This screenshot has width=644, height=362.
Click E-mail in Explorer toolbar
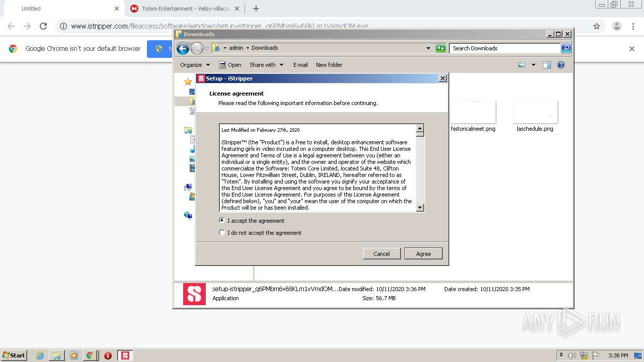point(300,65)
